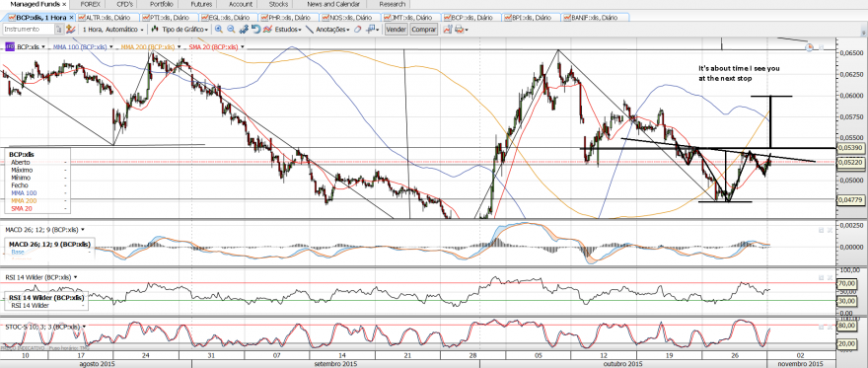
Task: Maximize the RSI panel with its small icon
Action: click(822, 276)
